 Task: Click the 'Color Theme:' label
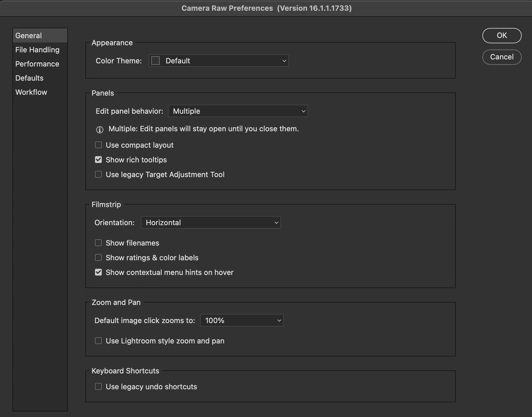coord(119,61)
